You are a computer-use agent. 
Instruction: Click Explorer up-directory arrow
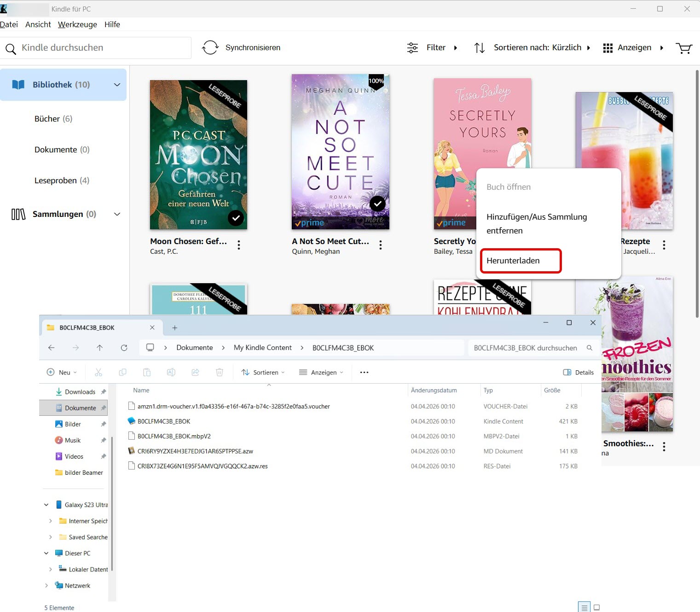pyautogui.click(x=100, y=348)
